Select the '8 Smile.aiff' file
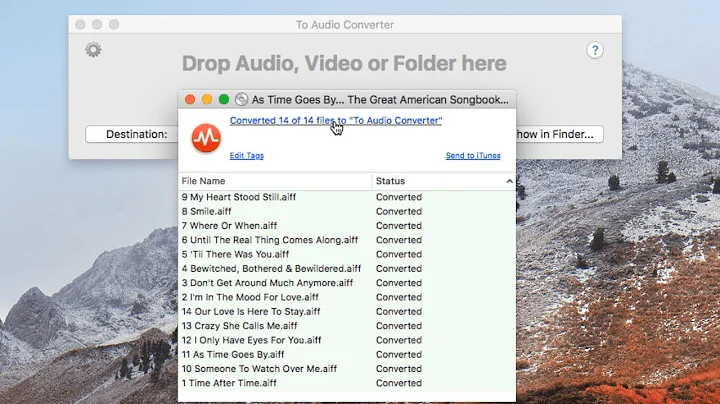The width and height of the screenshot is (720, 404). (347, 211)
